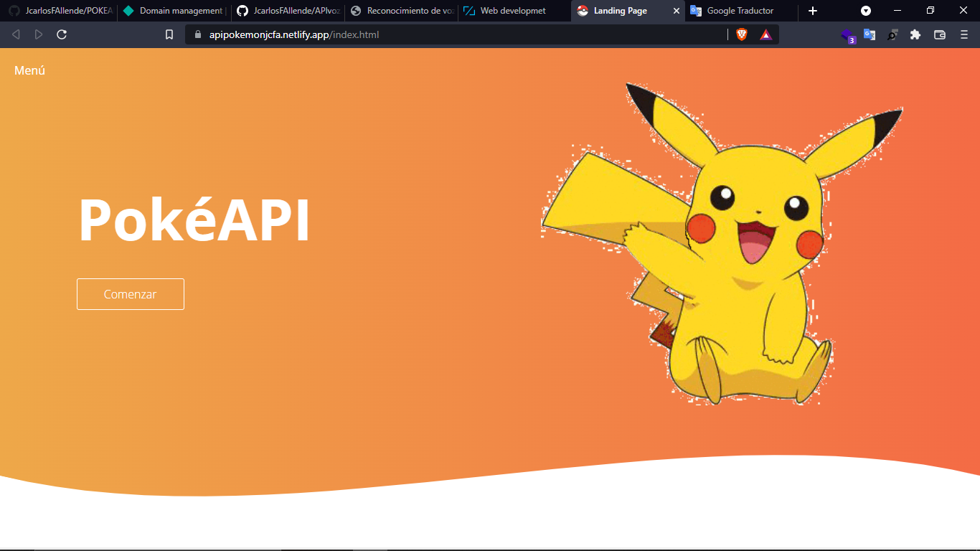This screenshot has width=980, height=551.
Task: Minimize the browser window
Action: [897, 11]
